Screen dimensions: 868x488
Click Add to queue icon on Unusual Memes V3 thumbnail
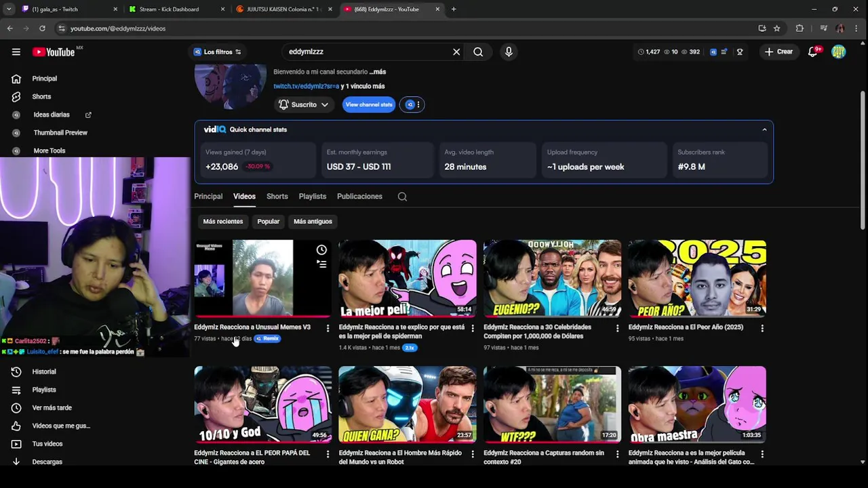tap(321, 264)
